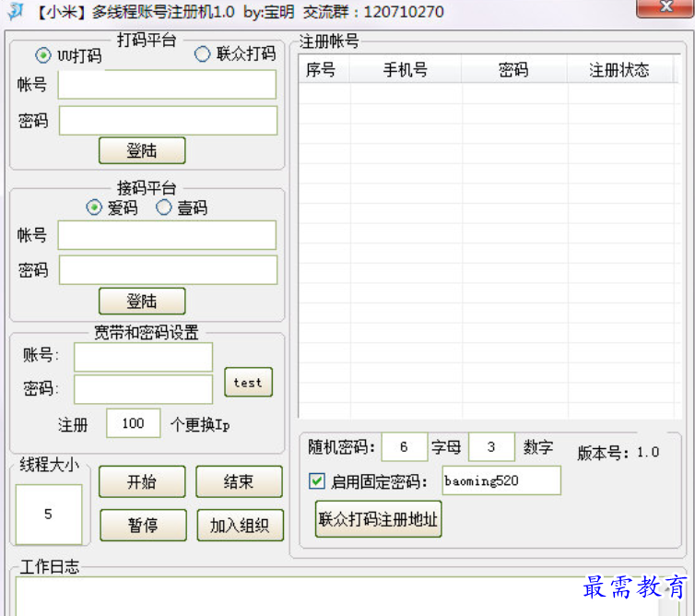The image size is (695, 616).
Task: Toggle the 启用固定密码 checkbox
Action: click(317, 480)
